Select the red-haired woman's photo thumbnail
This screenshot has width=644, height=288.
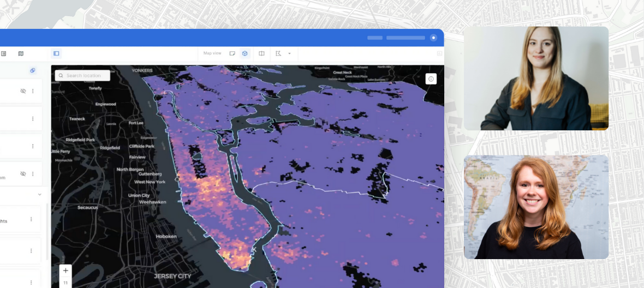(536, 207)
